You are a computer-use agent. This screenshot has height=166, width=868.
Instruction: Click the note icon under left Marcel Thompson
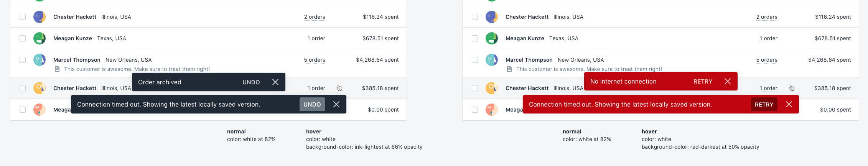(x=57, y=69)
